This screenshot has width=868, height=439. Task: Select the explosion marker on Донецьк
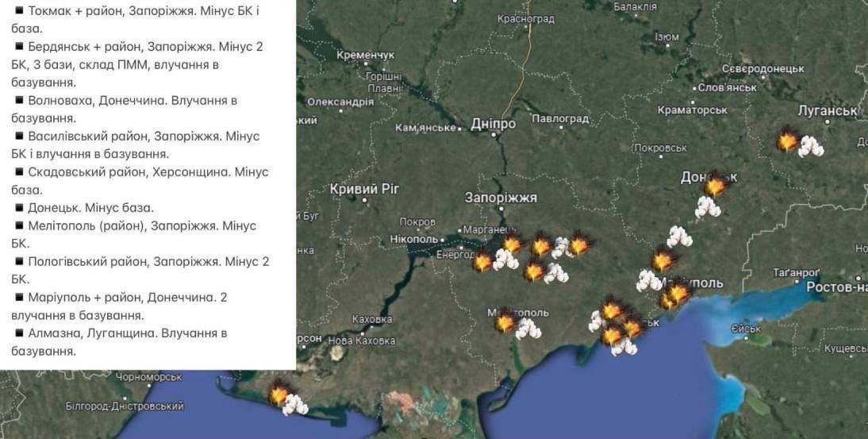tap(716, 186)
